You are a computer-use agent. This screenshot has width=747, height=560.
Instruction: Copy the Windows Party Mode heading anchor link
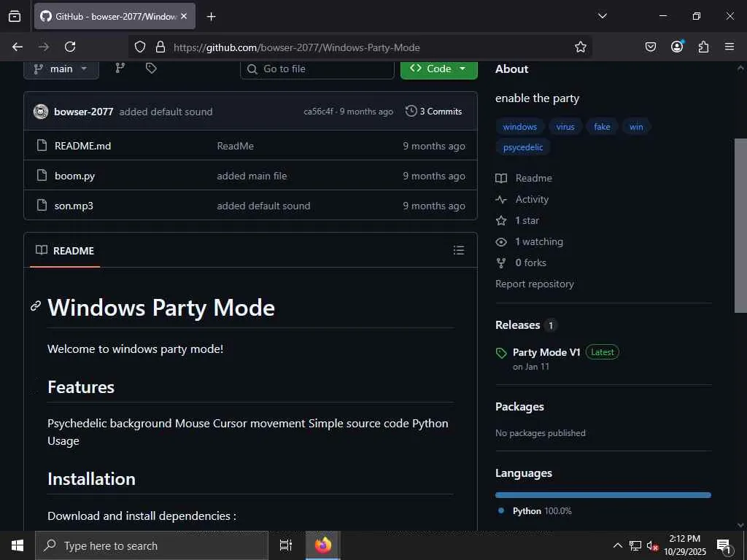pyautogui.click(x=36, y=306)
